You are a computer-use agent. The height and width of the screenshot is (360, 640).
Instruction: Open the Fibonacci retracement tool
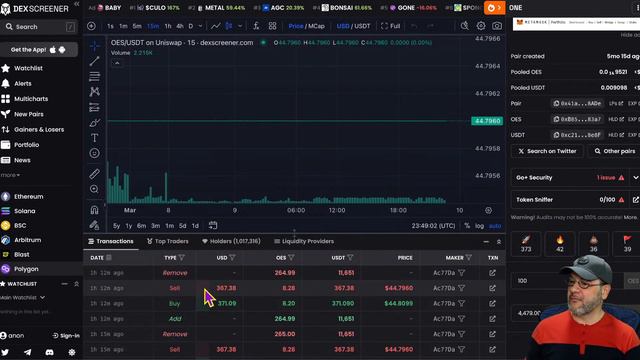[x=94, y=76]
